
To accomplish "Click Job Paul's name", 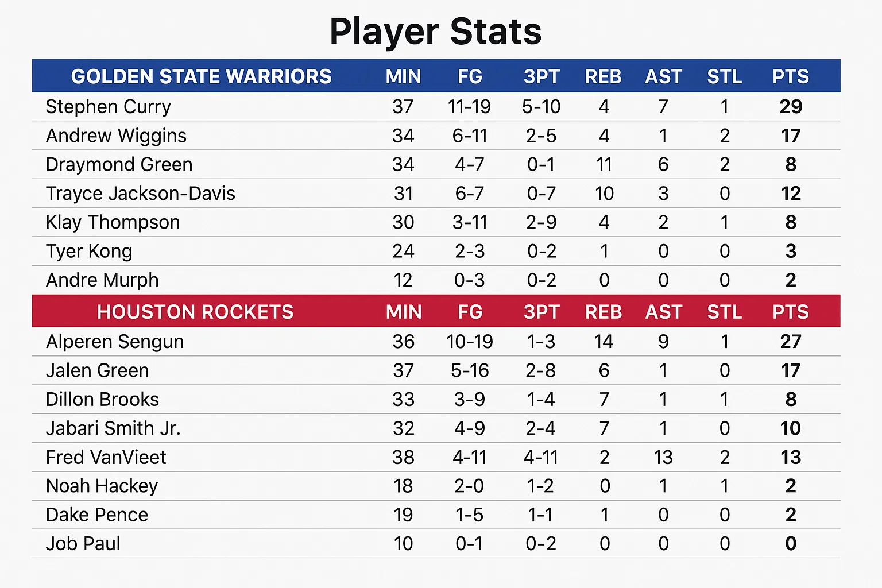I will pos(83,543).
